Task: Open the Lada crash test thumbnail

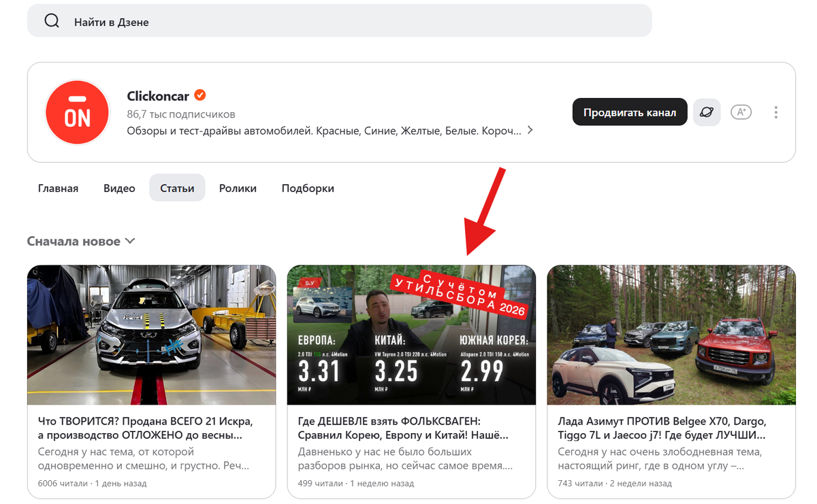Action: pyautogui.click(x=152, y=335)
